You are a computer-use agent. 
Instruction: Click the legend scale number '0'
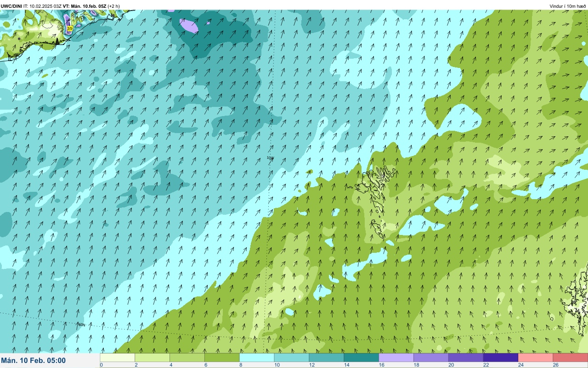[101, 365]
